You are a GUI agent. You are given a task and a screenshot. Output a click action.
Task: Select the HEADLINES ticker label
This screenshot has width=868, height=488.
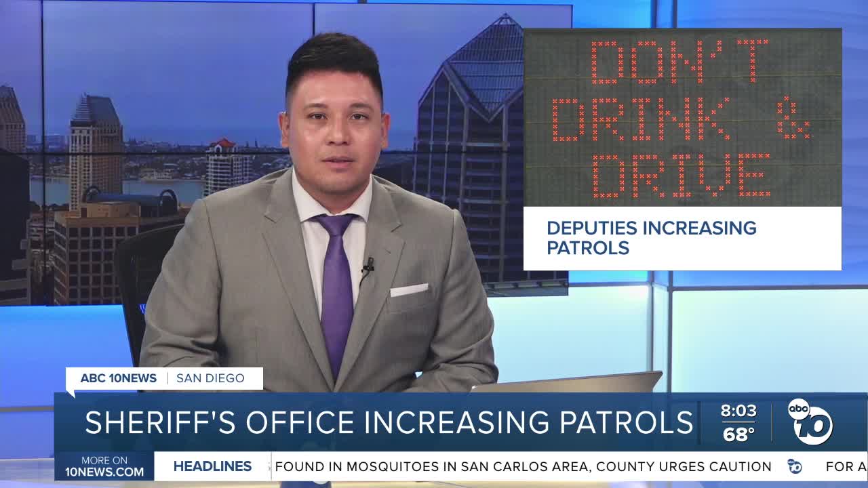pyautogui.click(x=212, y=466)
